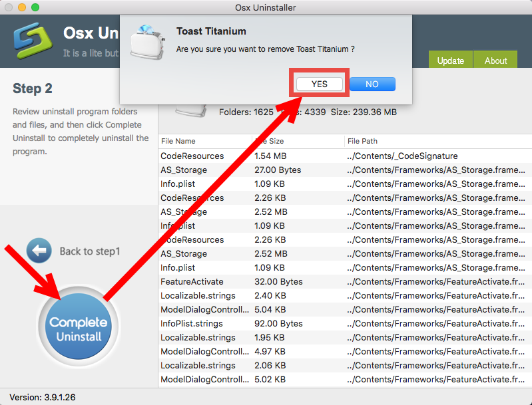Click the Version: 3.9.1.26 status text
This screenshot has height=405, width=532.
[x=43, y=397]
